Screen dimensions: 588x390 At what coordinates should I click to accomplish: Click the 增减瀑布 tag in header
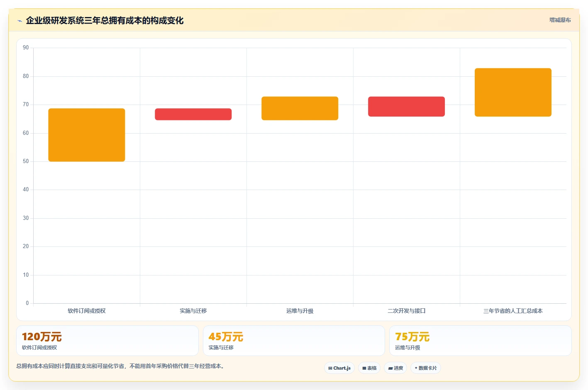click(x=560, y=20)
